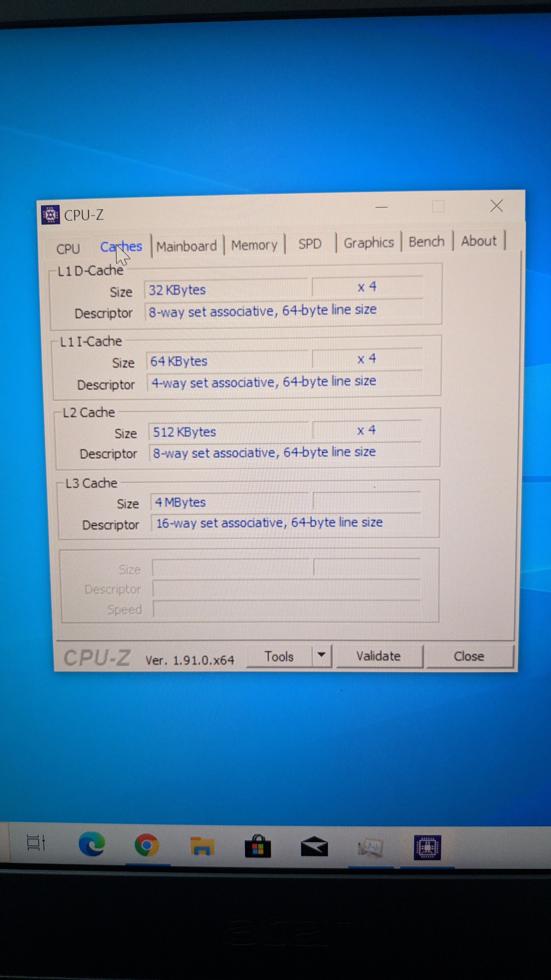This screenshot has width=551, height=980.
Task: Click the Validate button
Action: [x=379, y=656]
